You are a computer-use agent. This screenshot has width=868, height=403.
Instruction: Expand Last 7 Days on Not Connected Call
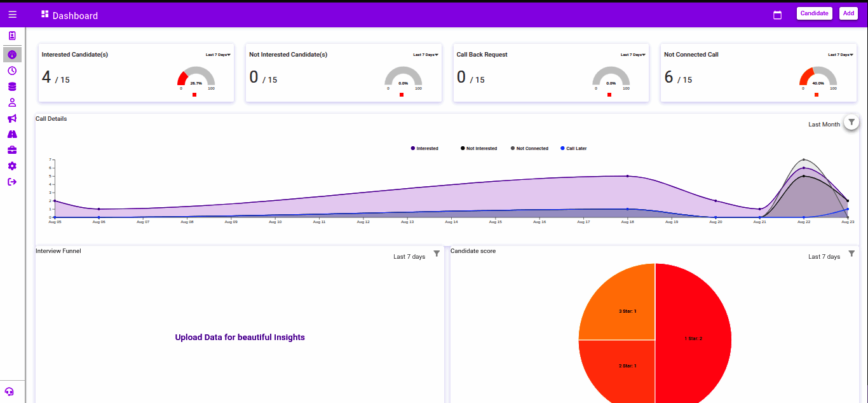coord(841,55)
